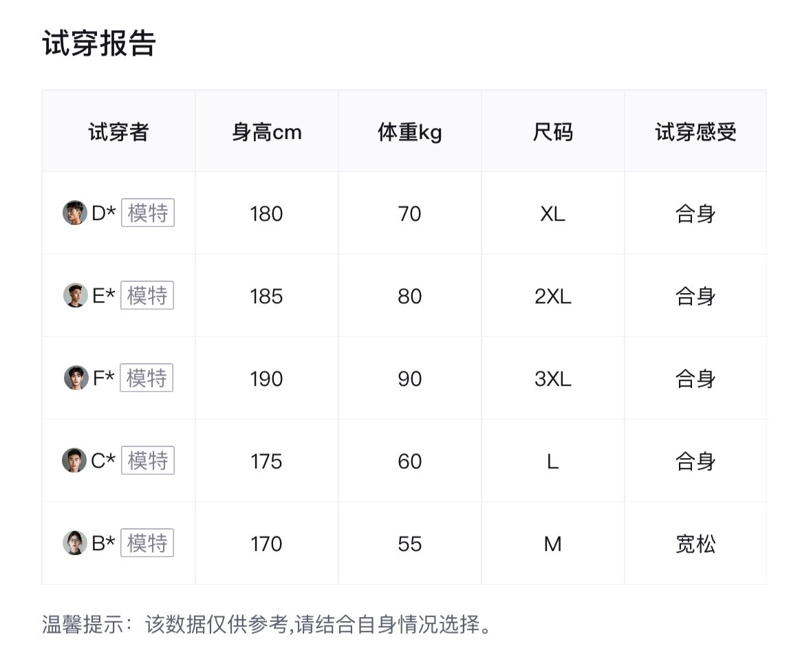Click the 试穿者 column header
The height and width of the screenshot is (672, 811).
118,131
